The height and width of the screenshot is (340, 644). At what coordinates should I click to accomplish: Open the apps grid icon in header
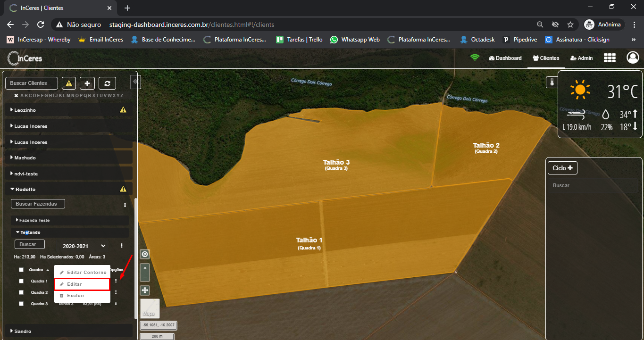tap(610, 58)
